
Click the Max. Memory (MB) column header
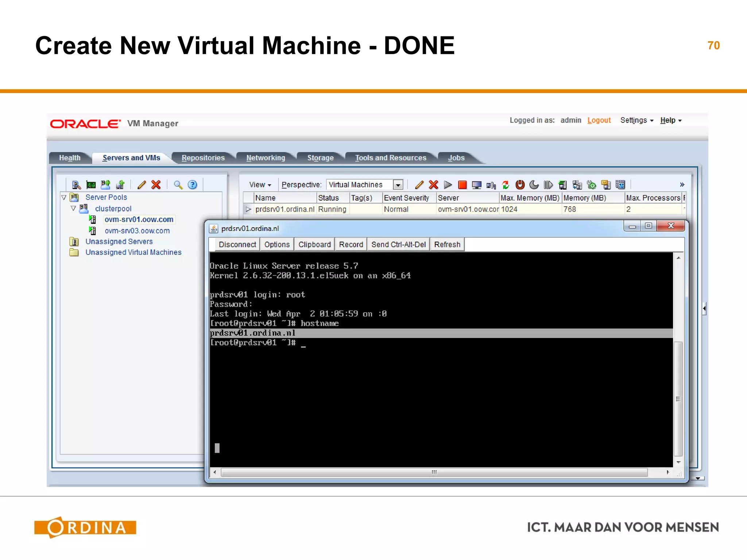point(530,198)
